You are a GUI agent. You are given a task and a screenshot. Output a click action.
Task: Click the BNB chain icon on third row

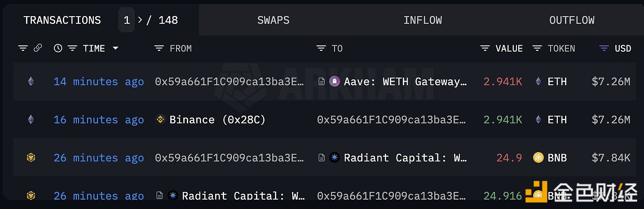[31, 158]
